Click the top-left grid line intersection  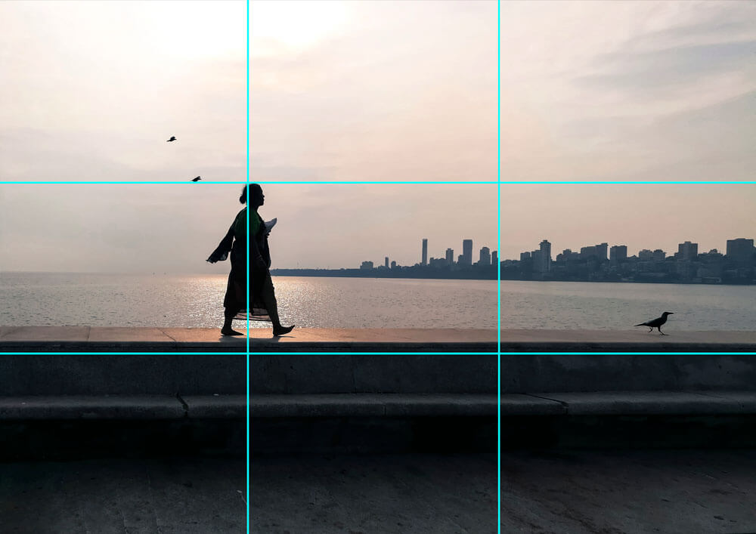248,183
